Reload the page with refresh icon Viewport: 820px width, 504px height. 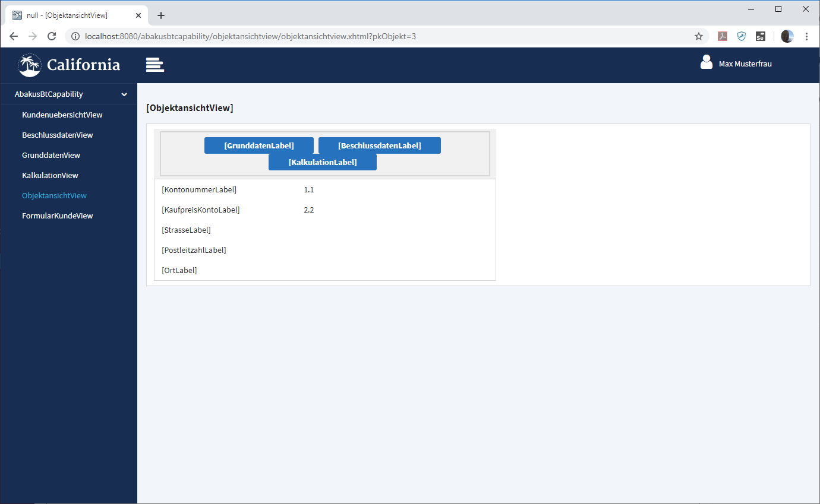coord(52,36)
